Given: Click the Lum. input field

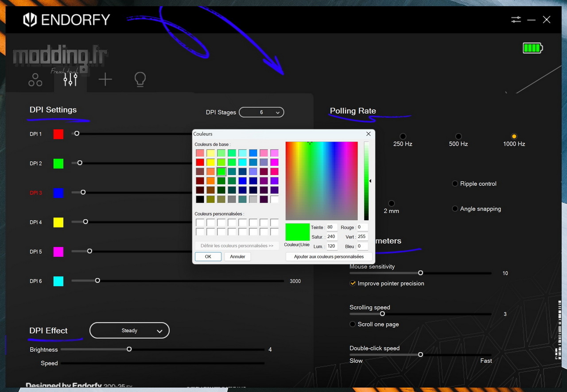Looking at the screenshot, I should tap(332, 246).
